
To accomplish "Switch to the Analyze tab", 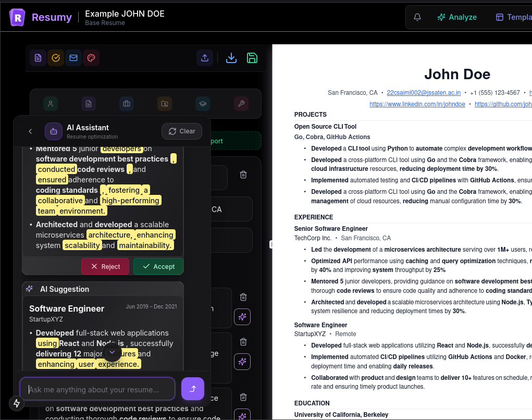I will click(x=457, y=17).
